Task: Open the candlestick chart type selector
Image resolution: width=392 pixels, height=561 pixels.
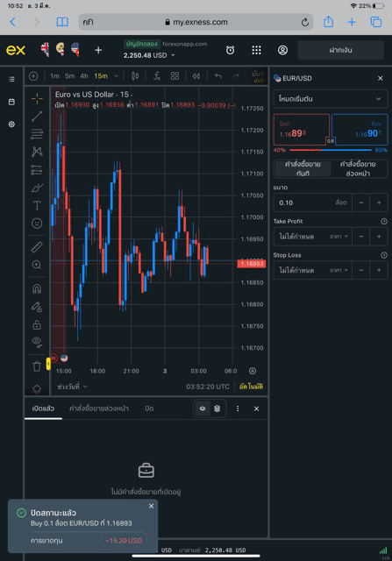Action: click(x=135, y=76)
